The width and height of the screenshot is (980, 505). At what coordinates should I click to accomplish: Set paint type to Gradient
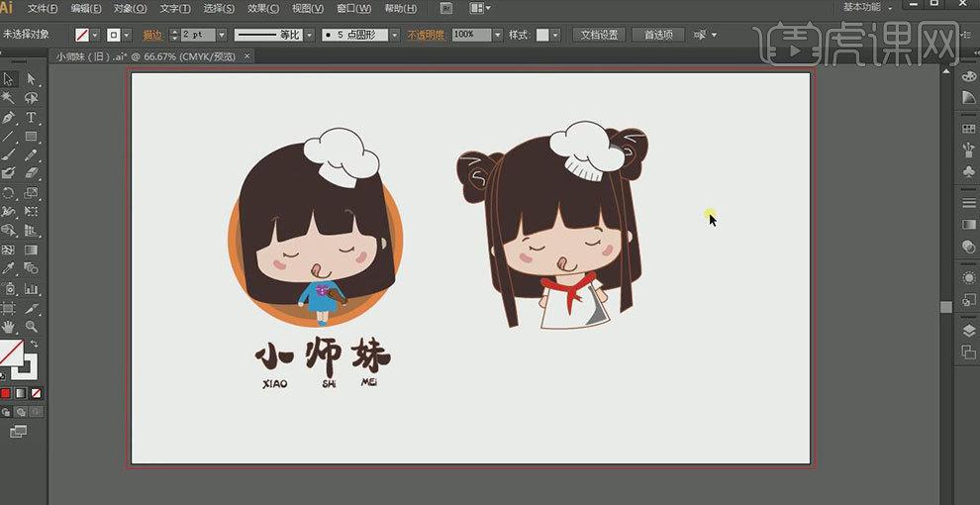point(21,393)
